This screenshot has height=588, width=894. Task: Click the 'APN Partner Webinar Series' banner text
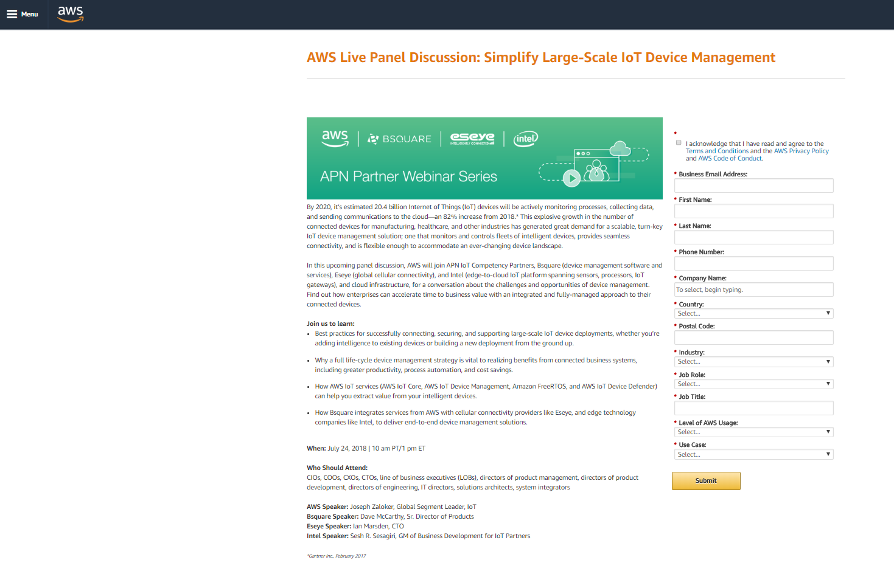coord(409,177)
